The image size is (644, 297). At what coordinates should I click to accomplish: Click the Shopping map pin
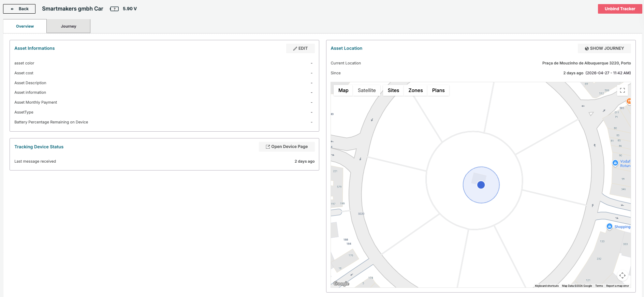tap(610, 226)
